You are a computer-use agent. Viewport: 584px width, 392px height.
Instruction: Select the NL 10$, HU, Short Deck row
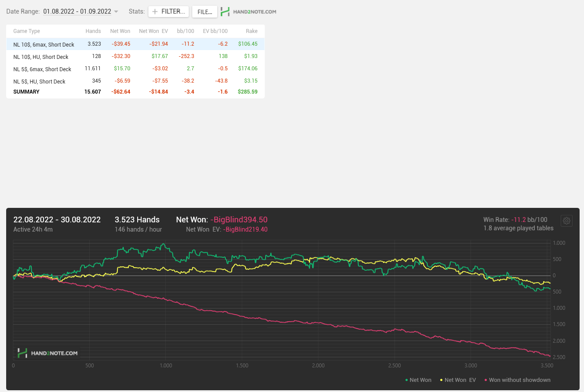pos(135,56)
